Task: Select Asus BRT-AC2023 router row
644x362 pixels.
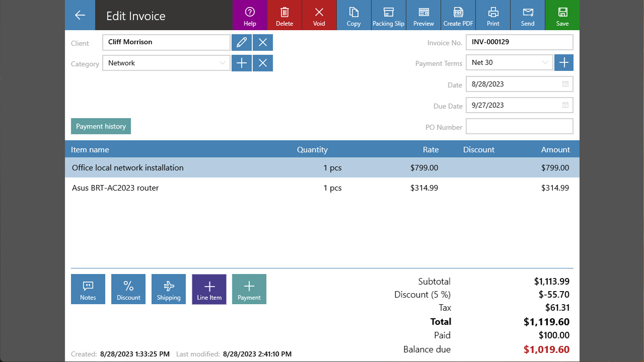Action: [322, 188]
